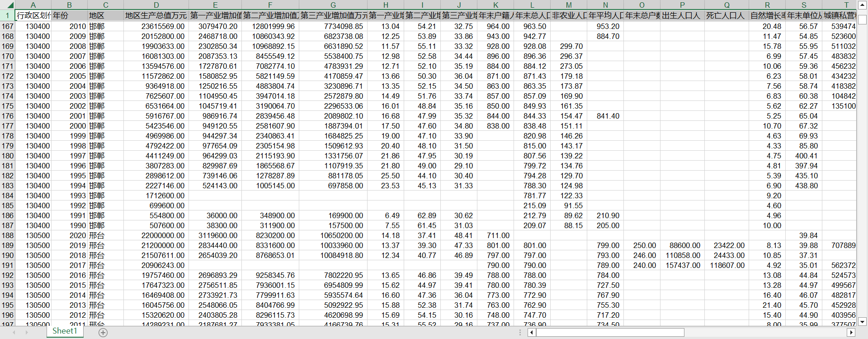This screenshot has height=339, width=868.
Task: Click the 出生人口人 header cell
Action: coord(682,15)
